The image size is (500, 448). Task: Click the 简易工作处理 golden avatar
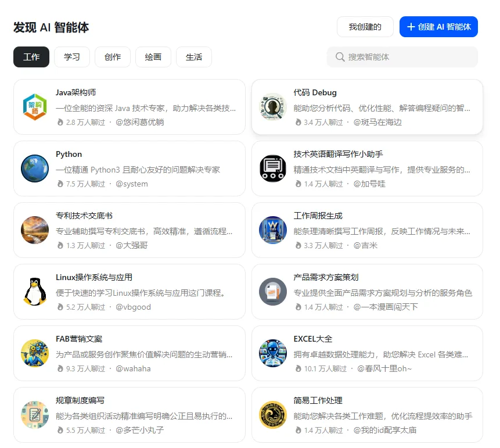point(272,415)
